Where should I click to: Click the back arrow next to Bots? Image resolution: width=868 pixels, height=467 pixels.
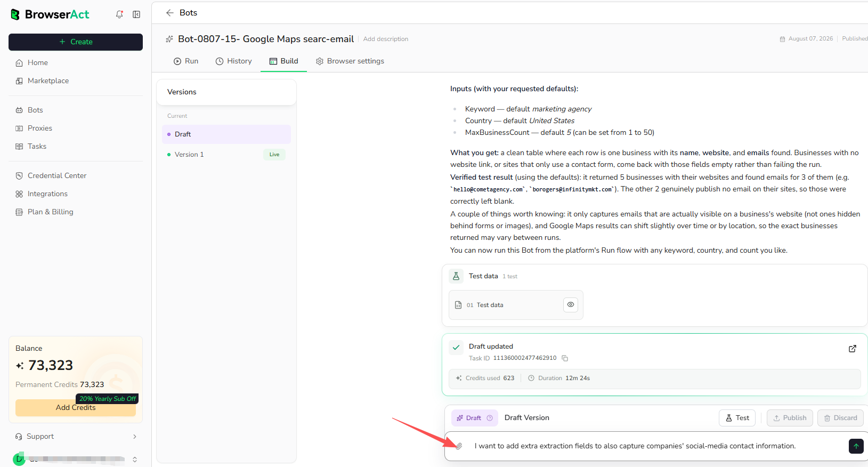[170, 13]
